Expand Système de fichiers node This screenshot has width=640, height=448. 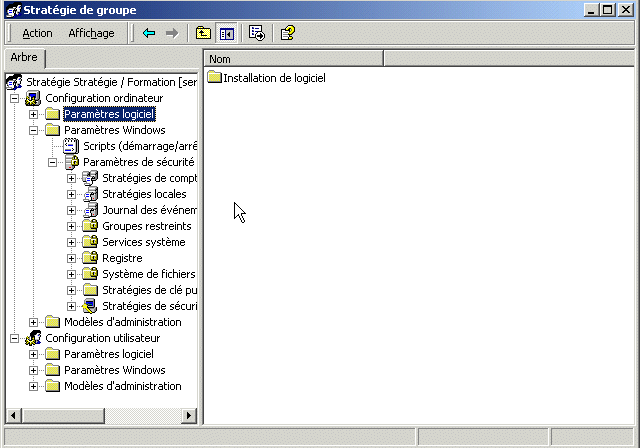[x=71, y=274]
